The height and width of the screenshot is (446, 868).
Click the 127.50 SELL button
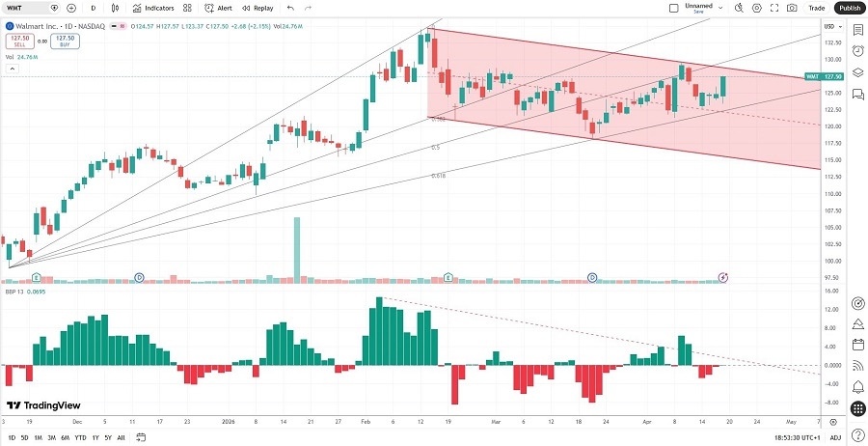(19, 42)
